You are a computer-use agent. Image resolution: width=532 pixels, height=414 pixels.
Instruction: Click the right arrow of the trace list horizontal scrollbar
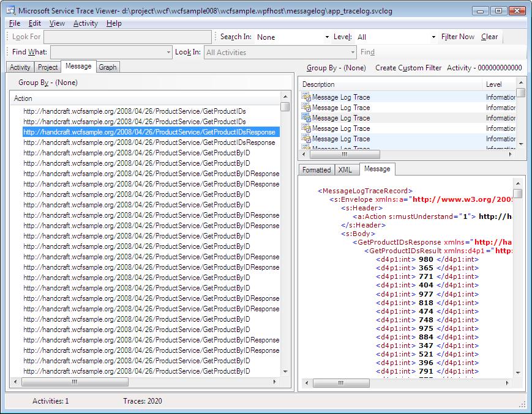pos(511,154)
